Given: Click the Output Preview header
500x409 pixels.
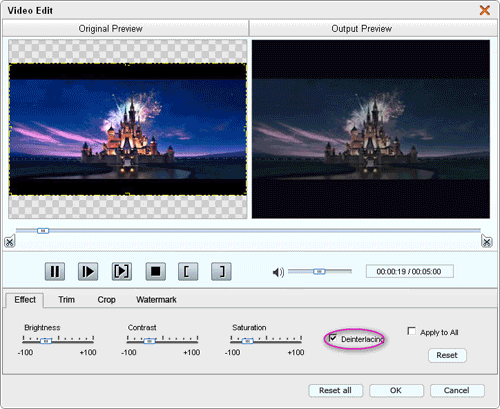Looking at the screenshot, I should click(x=373, y=29).
